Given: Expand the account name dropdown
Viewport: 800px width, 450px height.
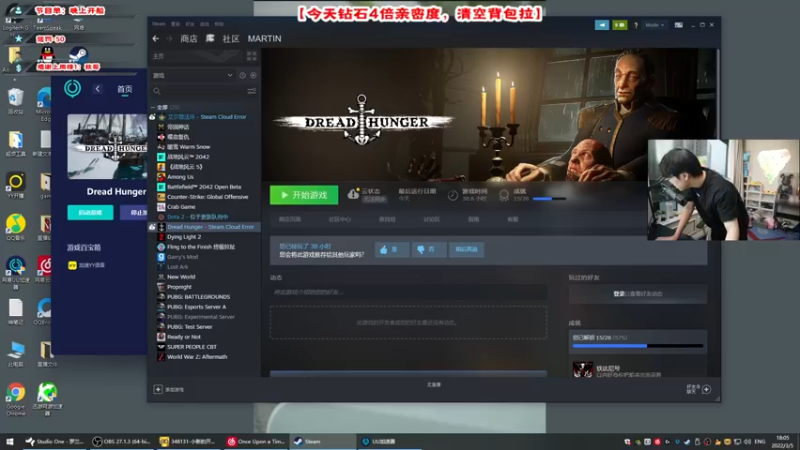Looking at the screenshot, I should [x=655, y=25].
